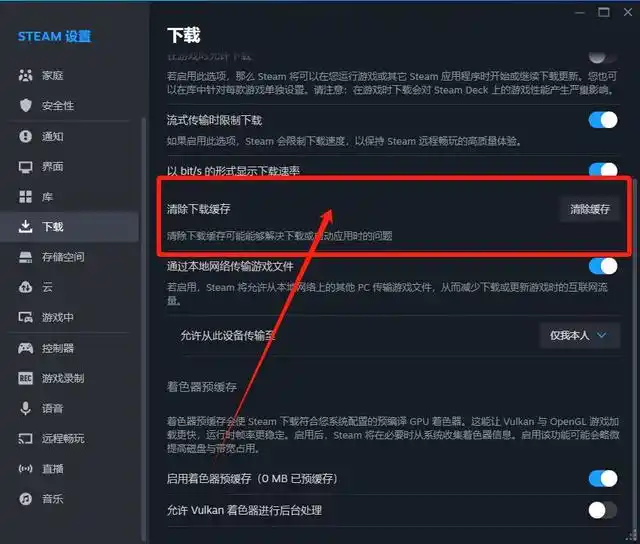Screen dimensions: 640x544
Task: Click the 清除缓存 button
Action: 590,209
